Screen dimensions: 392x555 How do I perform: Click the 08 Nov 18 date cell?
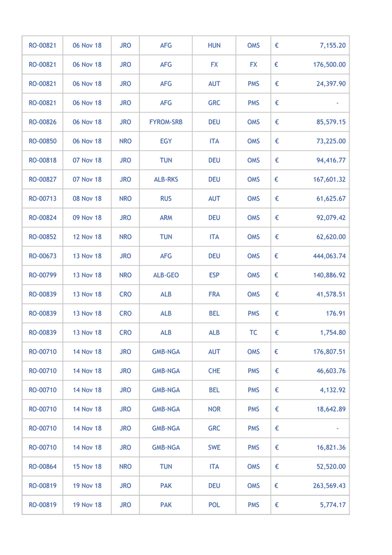click(87, 198)
